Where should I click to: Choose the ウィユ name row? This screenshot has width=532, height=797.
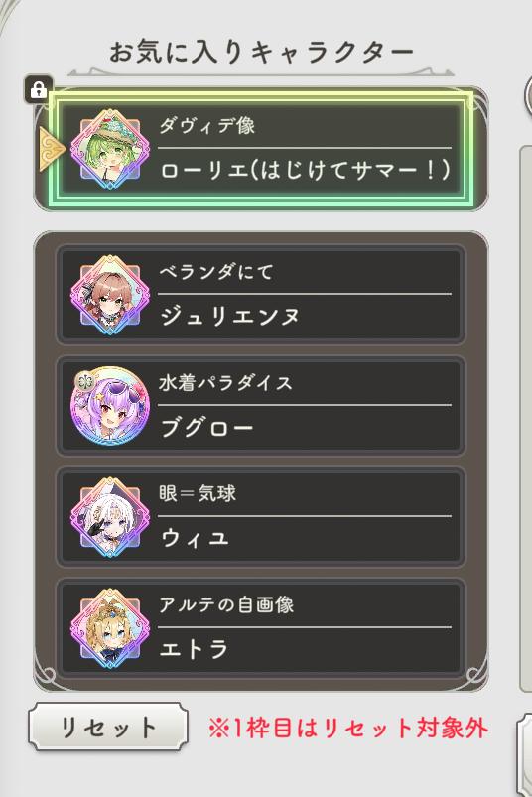pyautogui.click(x=261, y=517)
